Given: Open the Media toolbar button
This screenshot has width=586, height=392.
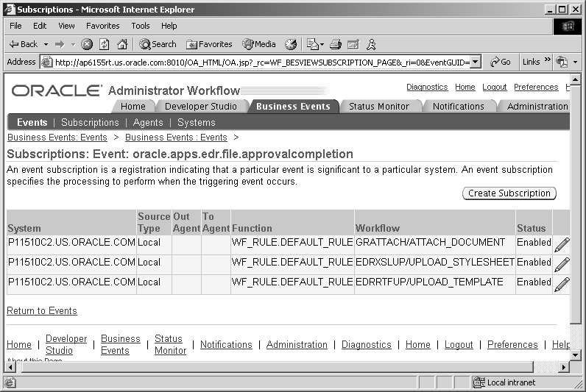Looking at the screenshot, I should pyautogui.click(x=259, y=44).
